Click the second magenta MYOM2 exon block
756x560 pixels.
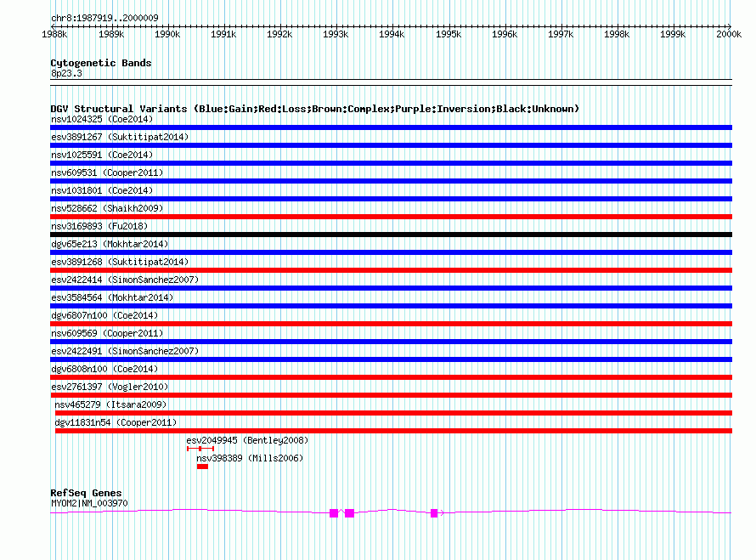coord(349,513)
